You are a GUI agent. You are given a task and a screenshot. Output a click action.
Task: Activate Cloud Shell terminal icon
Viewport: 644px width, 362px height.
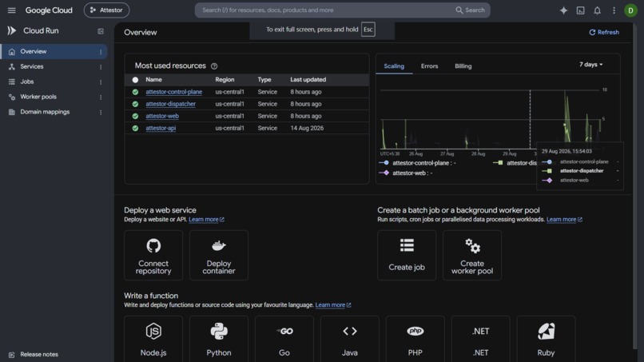tap(580, 10)
